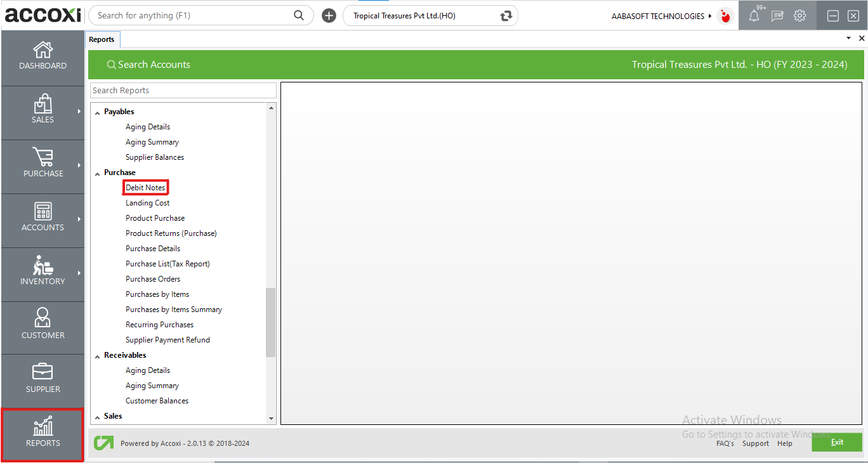This screenshot has height=463, width=868.
Task: Collapse the Payables report group
Action: [98, 112]
